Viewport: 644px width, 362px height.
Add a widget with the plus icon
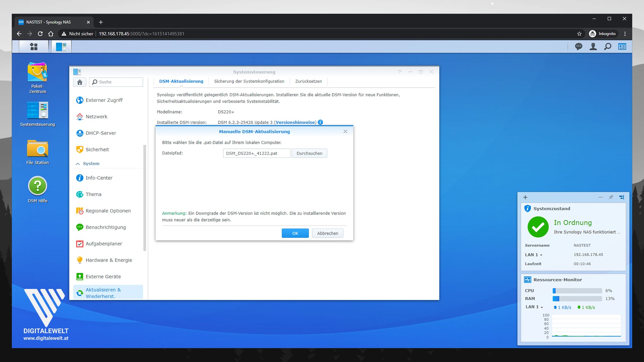coord(525,197)
